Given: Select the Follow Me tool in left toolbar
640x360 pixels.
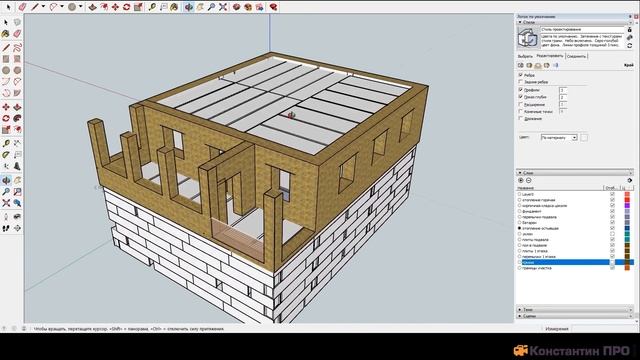Looking at the screenshot, I should (17, 118).
